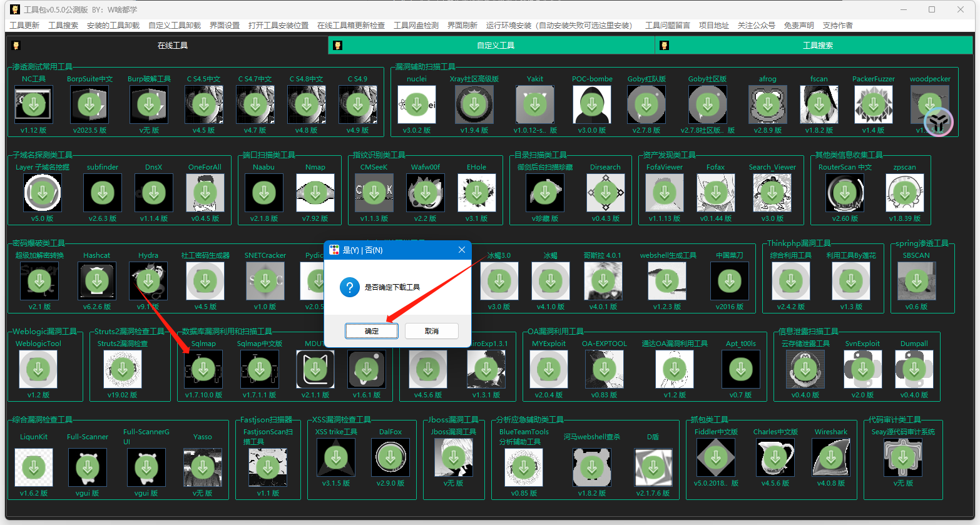Image resolution: width=980 pixels, height=525 pixels.
Task: Select the Naabu port scanner icon
Action: [264, 193]
